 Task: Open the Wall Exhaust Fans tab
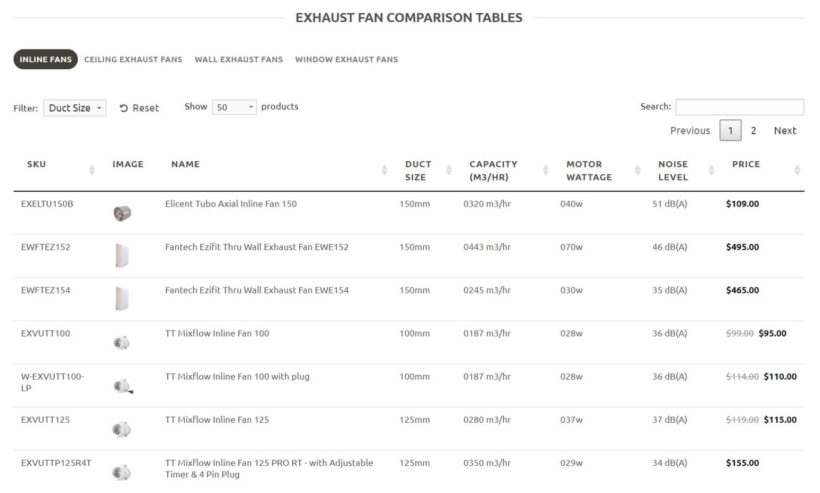(x=238, y=60)
